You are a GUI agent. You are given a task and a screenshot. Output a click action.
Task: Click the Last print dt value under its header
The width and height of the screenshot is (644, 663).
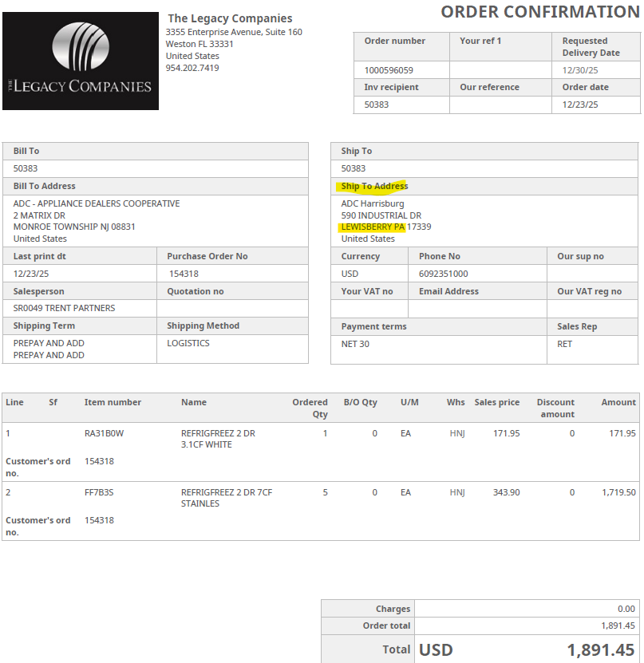pos(31,274)
